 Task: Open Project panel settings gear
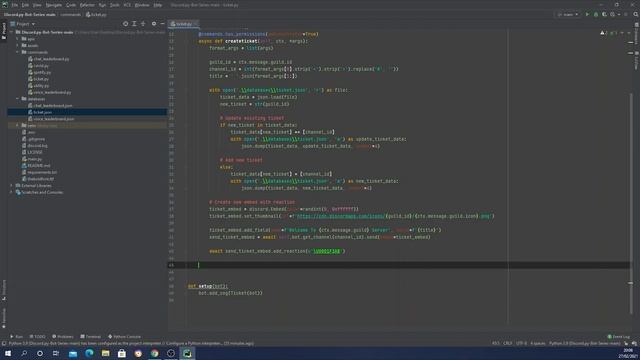coord(154,24)
